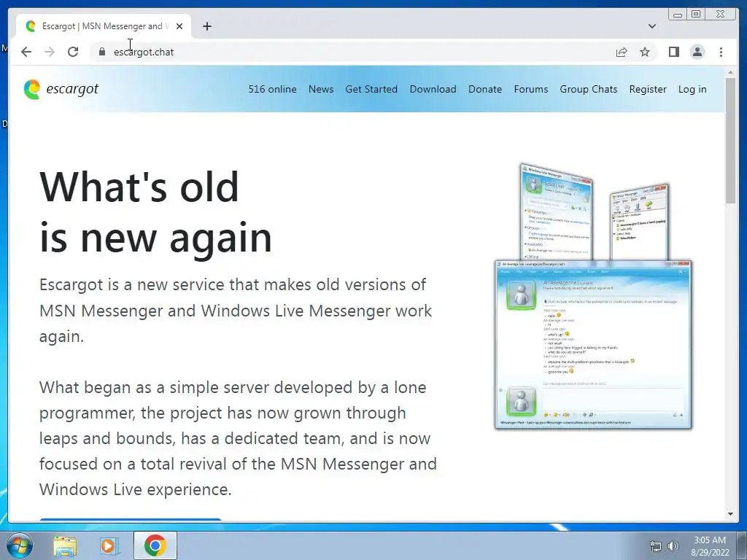
Task: Click the Chrome forward arrow
Action: tap(50, 52)
